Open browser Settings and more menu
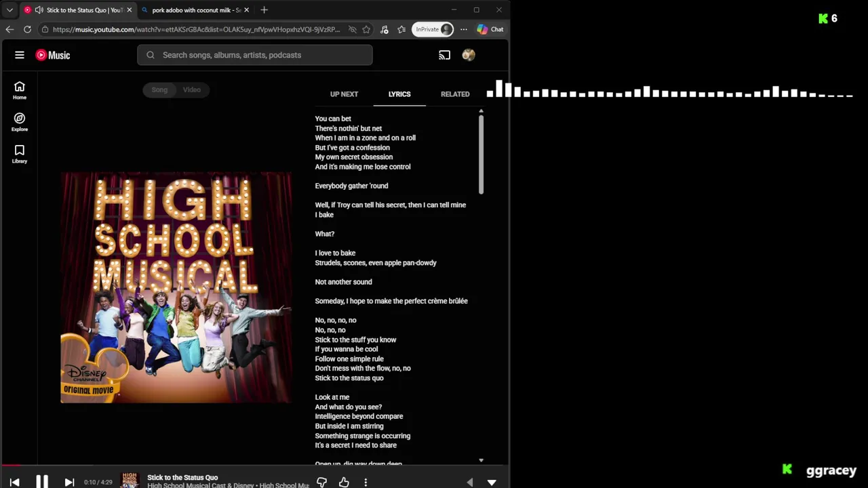 [464, 29]
